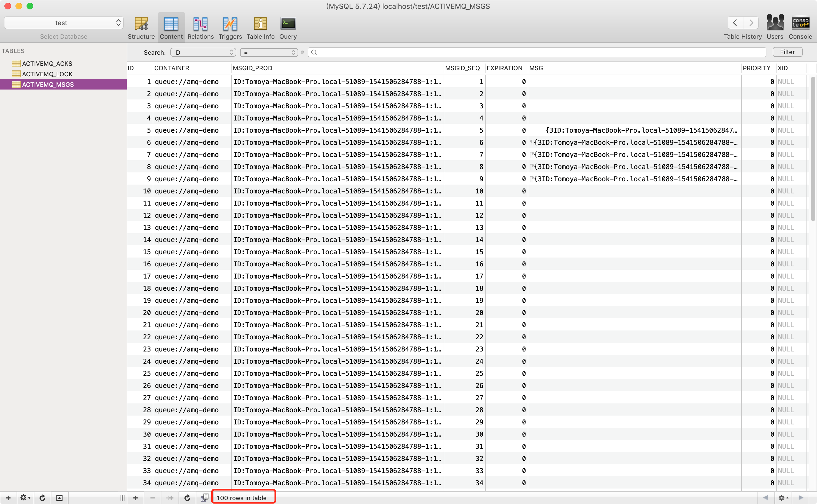
Task: Open the Structure view
Action: coord(141,28)
